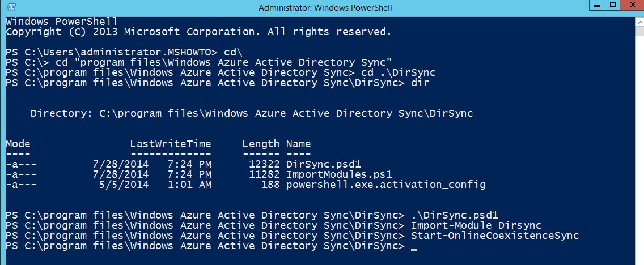Click the 'Mode' column header
644x265 pixels.
pos(18,144)
